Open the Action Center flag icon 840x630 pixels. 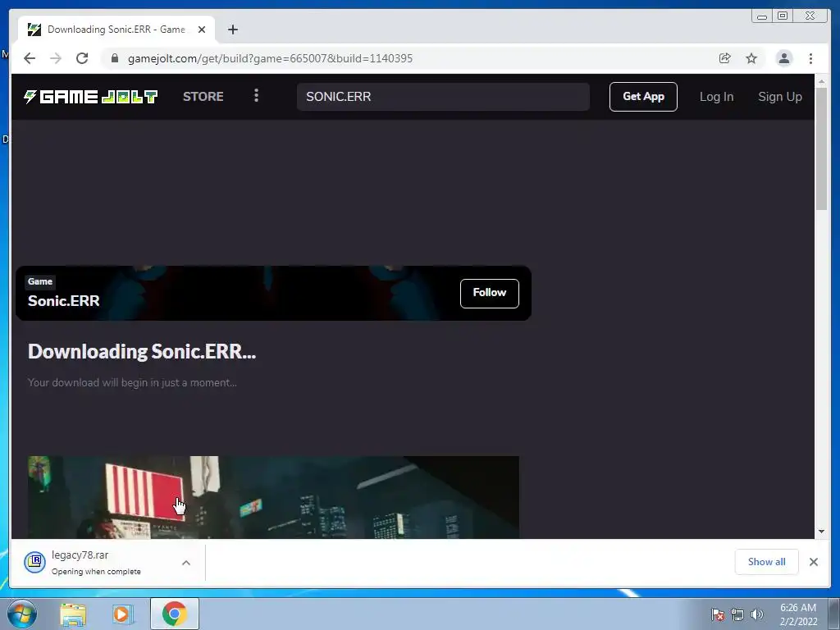pos(717,615)
